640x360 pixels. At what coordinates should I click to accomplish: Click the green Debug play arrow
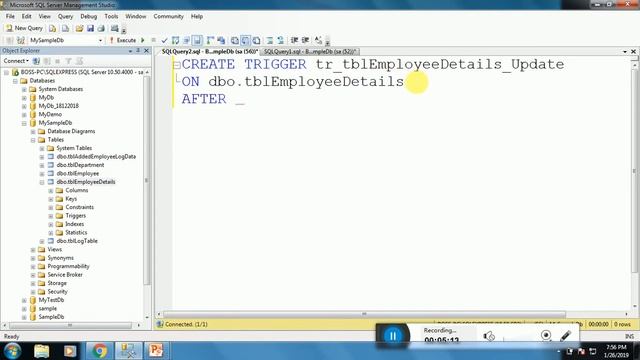(143, 40)
